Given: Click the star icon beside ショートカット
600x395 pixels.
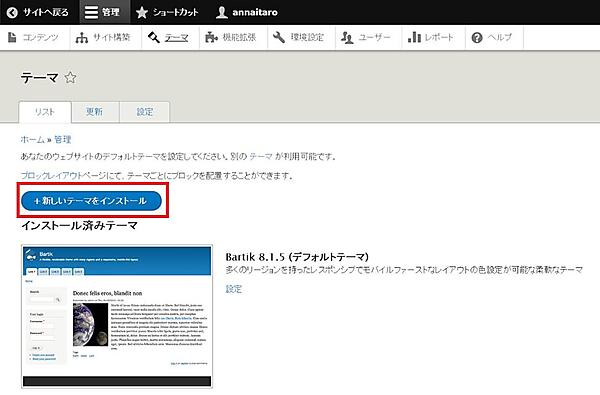Looking at the screenshot, I should coord(142,12).
